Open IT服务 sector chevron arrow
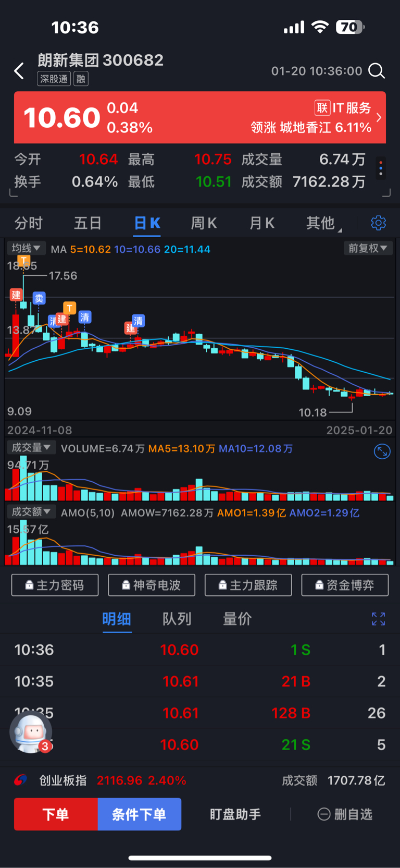Image resolution: width=400 pixels, height=868 pixels. 379,117
